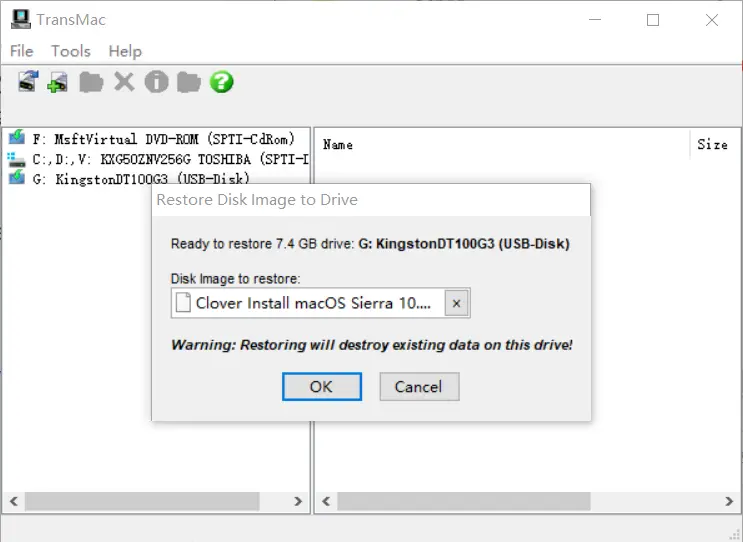
Task: Click the Size column header
Action: coord(715,145)
